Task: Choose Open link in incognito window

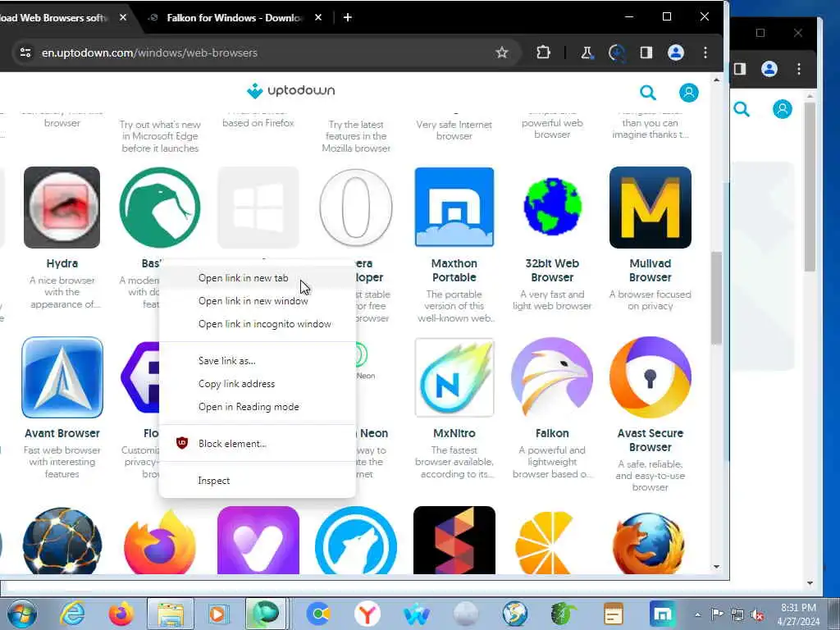Action: 258,324
